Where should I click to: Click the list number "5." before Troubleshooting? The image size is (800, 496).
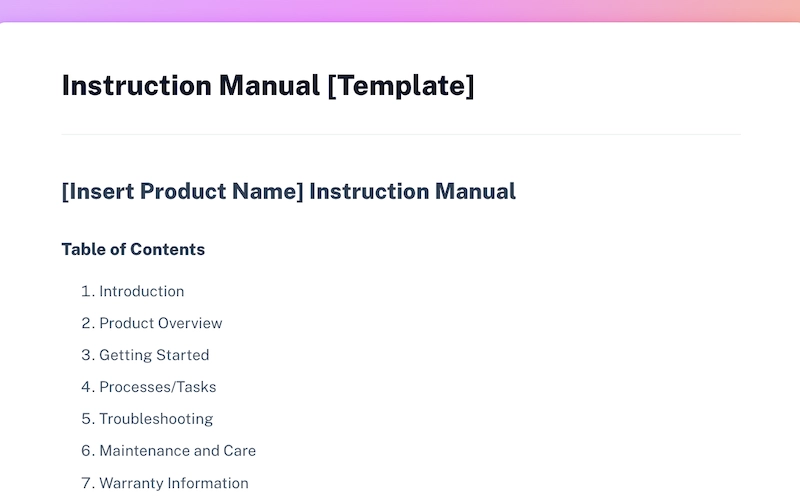(x=86, y=419)
